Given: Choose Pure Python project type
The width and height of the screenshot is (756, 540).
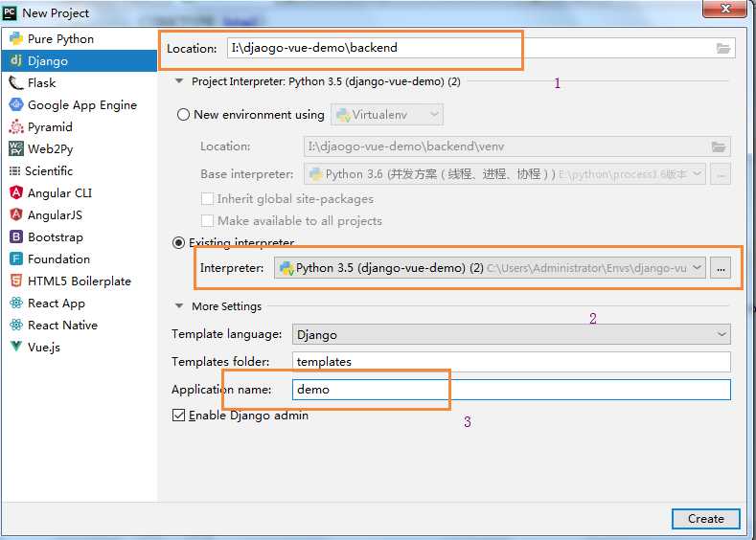Looking at the screenshot, I should pos(60,39).
